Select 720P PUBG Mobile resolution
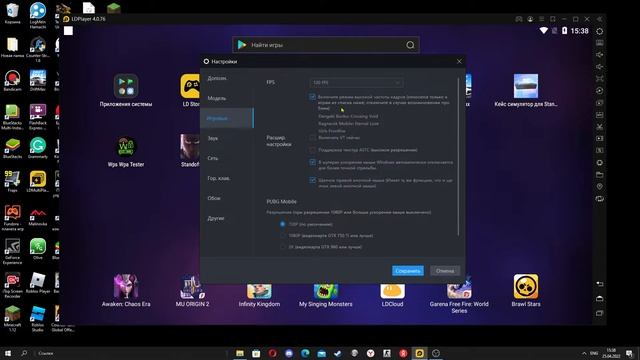Viewport: 640px width, 360px height. (x=282, y=224)
